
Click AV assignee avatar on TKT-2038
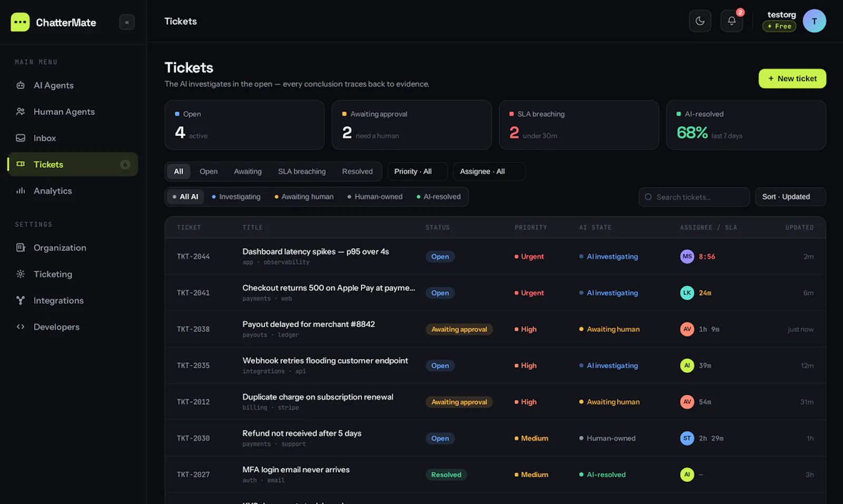pos(687,329)
